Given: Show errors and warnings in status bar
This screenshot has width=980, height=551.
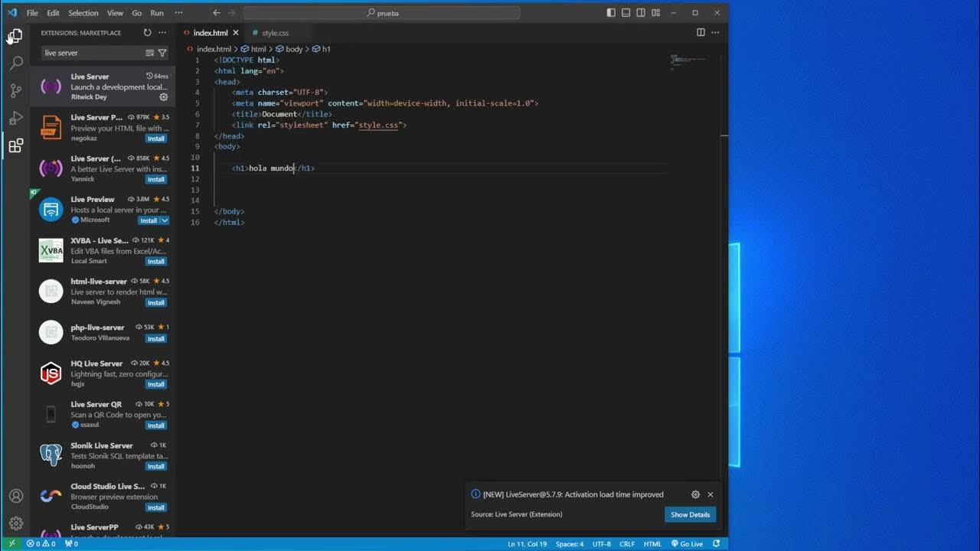Looking at the screenshot, I should coord(41,544).
